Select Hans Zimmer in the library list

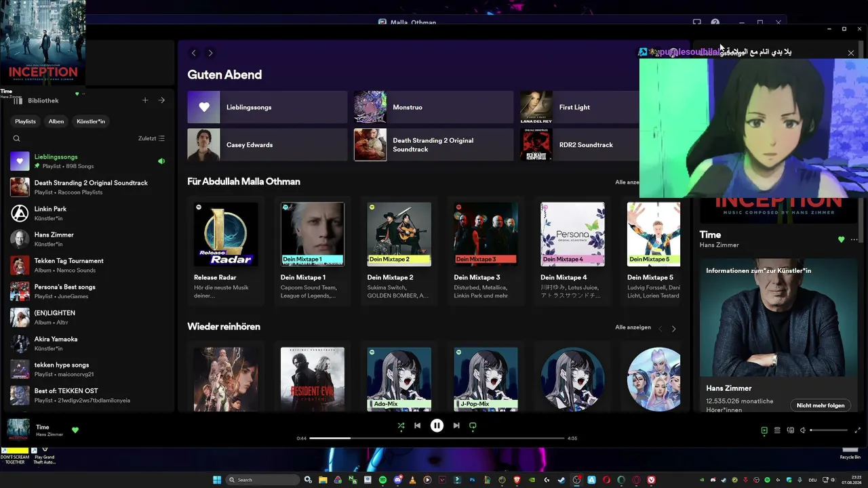[87, 239]
